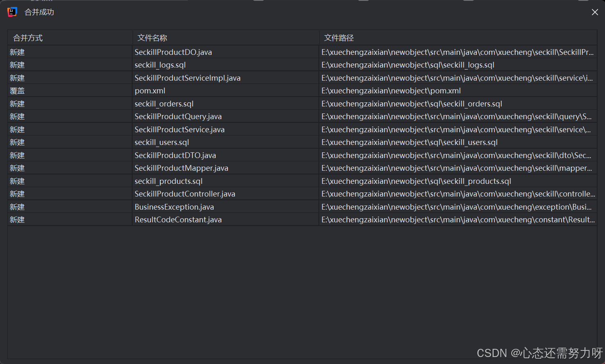This screenshot has width=605, height=364.
Task: Select ResultCodeConstant.java file name
Action: tap(178, 219)
